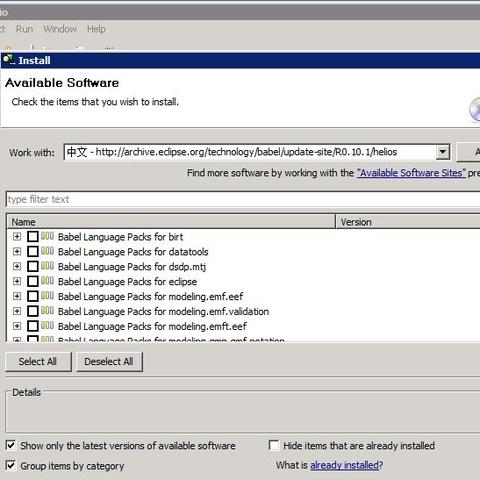Enable Hide items that are already installed
This screenshot has width=480, height=480.
[274, 445]
